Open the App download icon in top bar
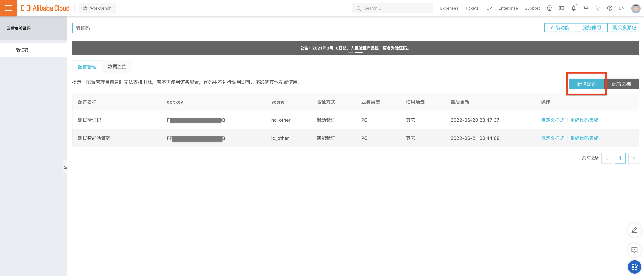Viewport: 644px width, 276px height. [x=549, y=8]
